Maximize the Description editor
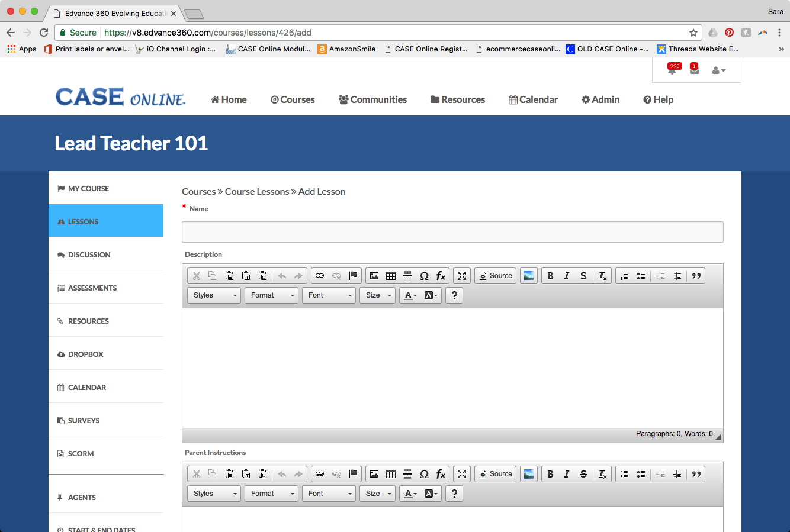 pyautogui.click(x=462, y=276)
